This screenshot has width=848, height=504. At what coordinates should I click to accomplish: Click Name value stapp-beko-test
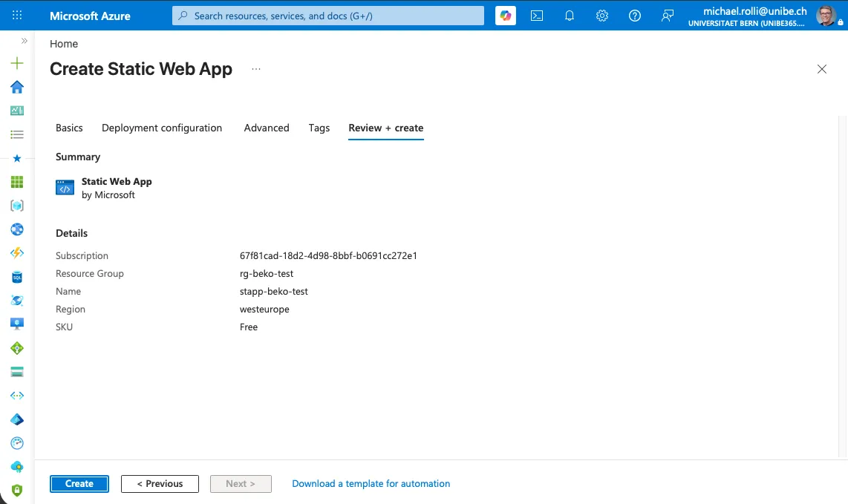click(274, 292)
